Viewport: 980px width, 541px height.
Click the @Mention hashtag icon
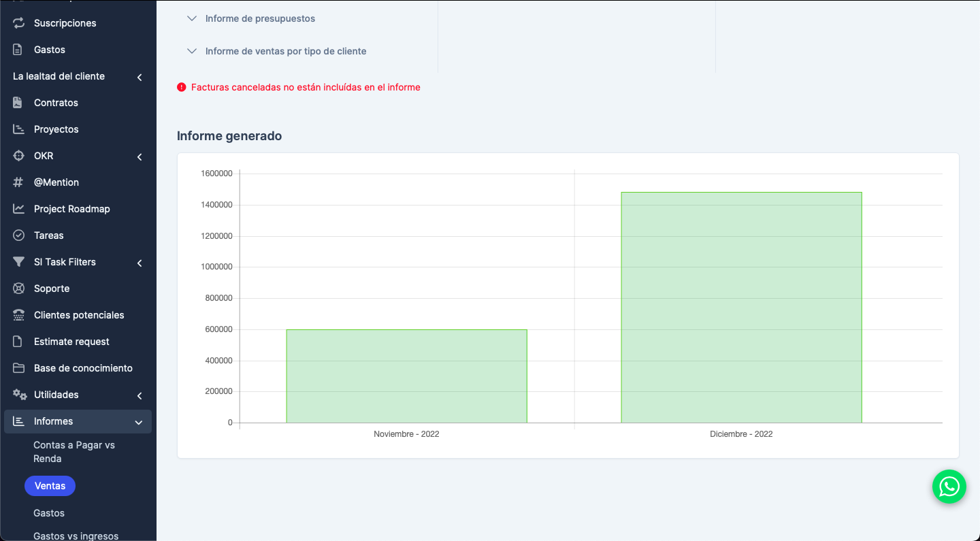pyautogui.click(x=18, y=182)
